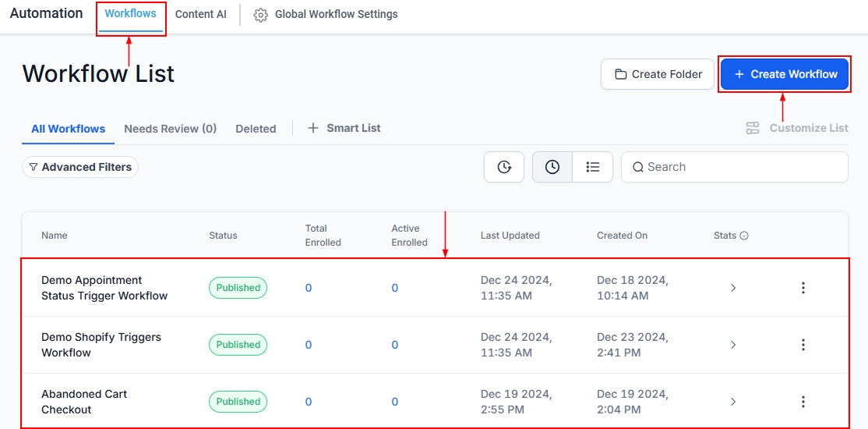This screenshot has height=429, width=868.
Task: Click the Customize List icon
Action: pos(753,128)
